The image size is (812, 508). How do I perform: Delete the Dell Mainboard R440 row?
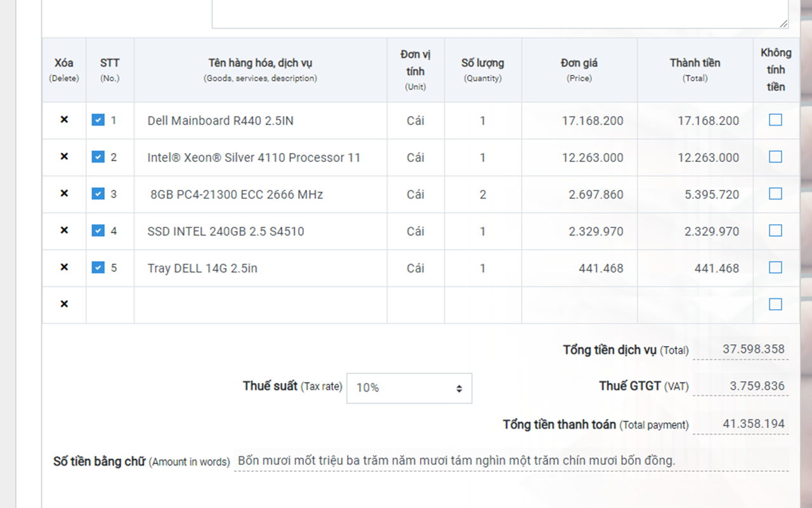[x=64, y=119]
